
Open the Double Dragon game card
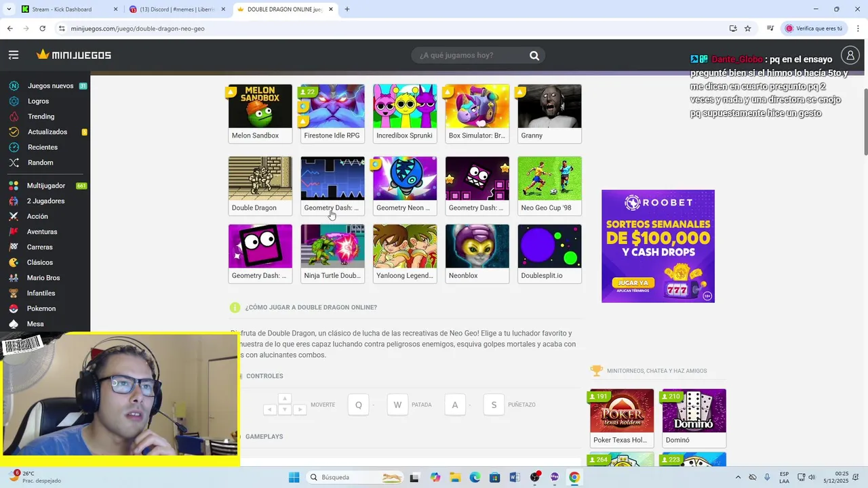click(x=260, y=186)
